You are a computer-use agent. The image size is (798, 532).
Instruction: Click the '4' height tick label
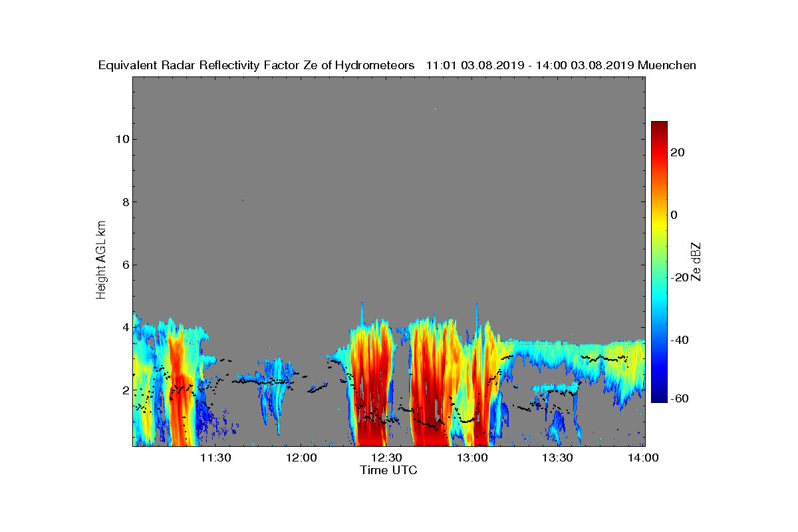click(125, 327)
